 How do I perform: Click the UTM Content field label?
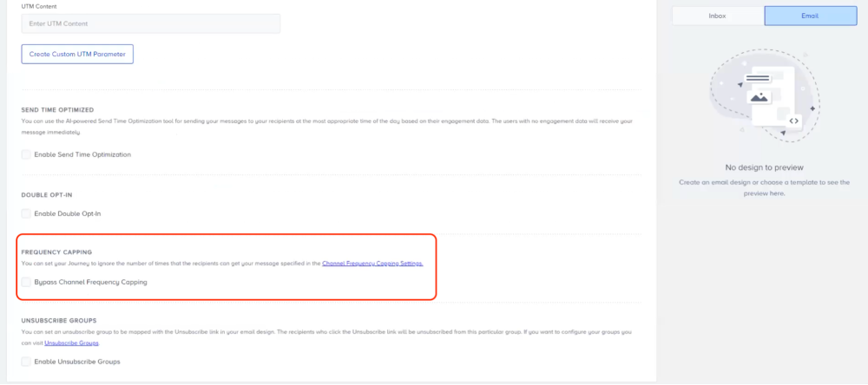38,6
